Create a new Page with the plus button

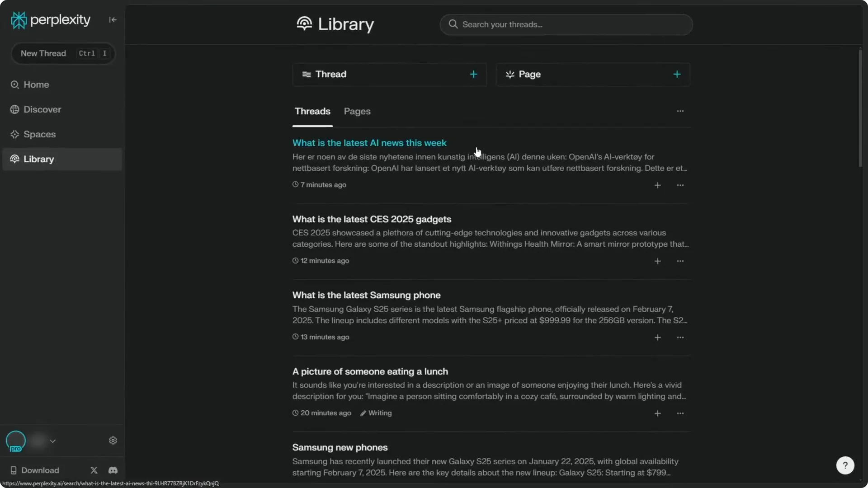click(x=677, y=74)
